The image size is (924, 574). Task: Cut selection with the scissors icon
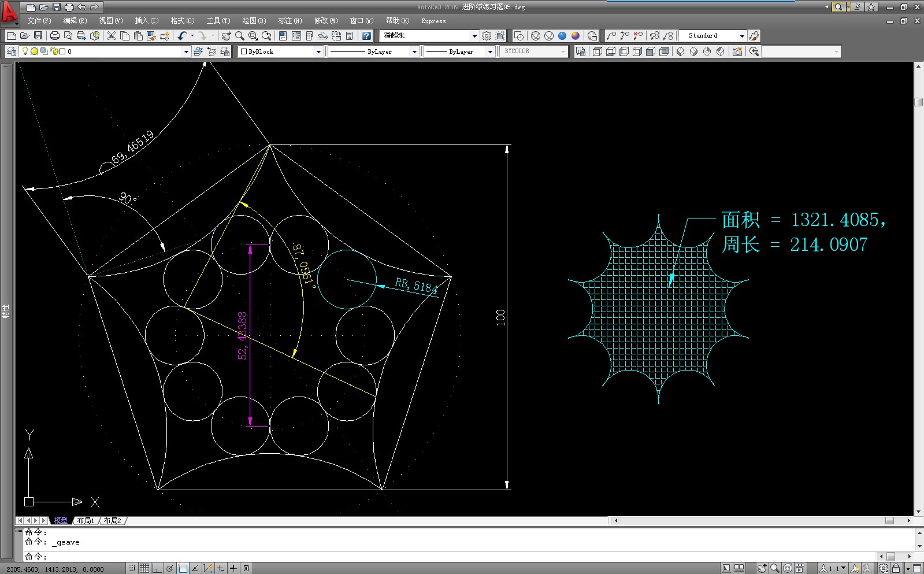[x=112, y=36]
